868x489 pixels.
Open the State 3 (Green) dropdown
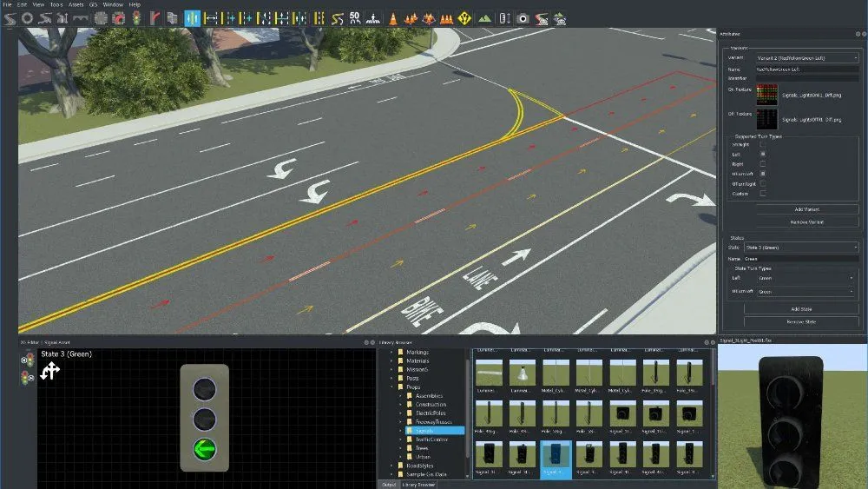pos(801,248)
